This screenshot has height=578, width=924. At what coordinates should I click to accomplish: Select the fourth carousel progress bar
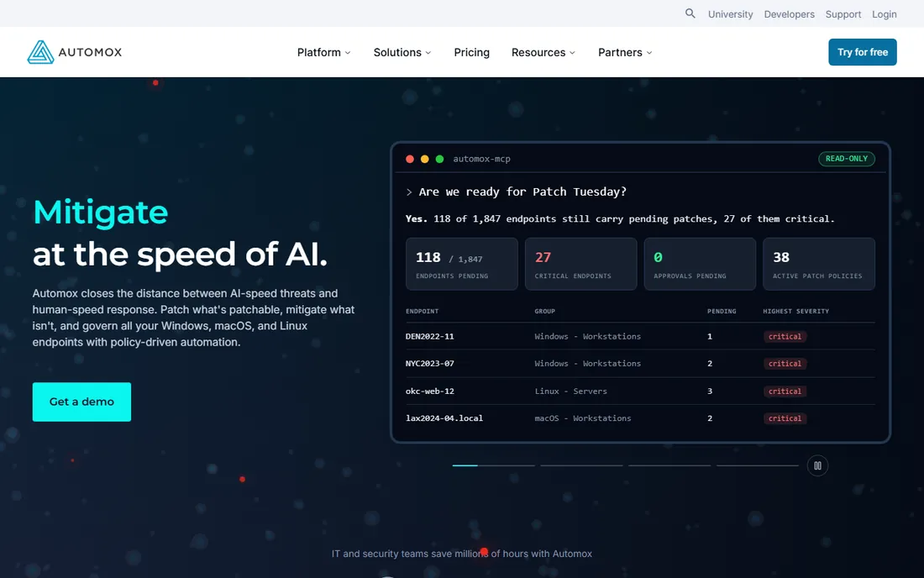pyautogui.click(x=757, y=465)
